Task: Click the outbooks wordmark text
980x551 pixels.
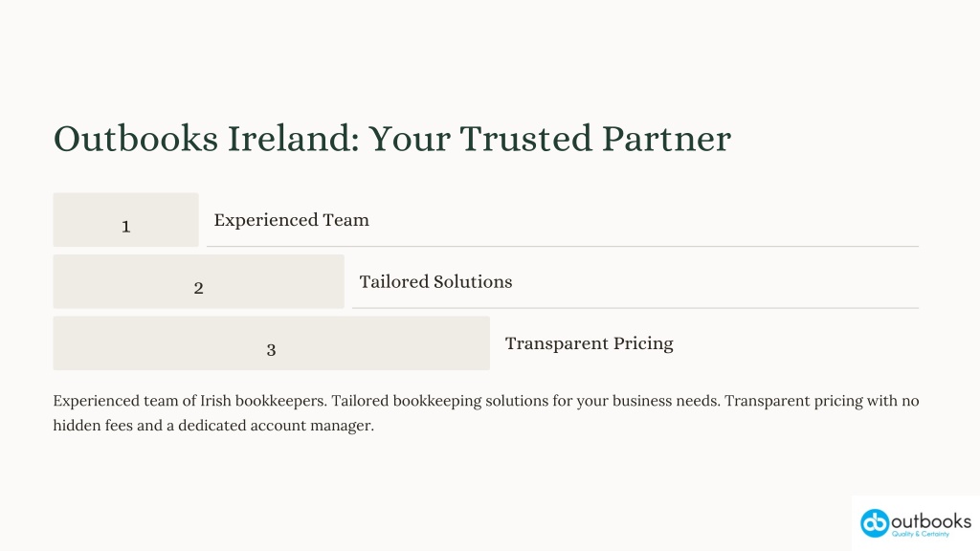Action: coord(930,521)
